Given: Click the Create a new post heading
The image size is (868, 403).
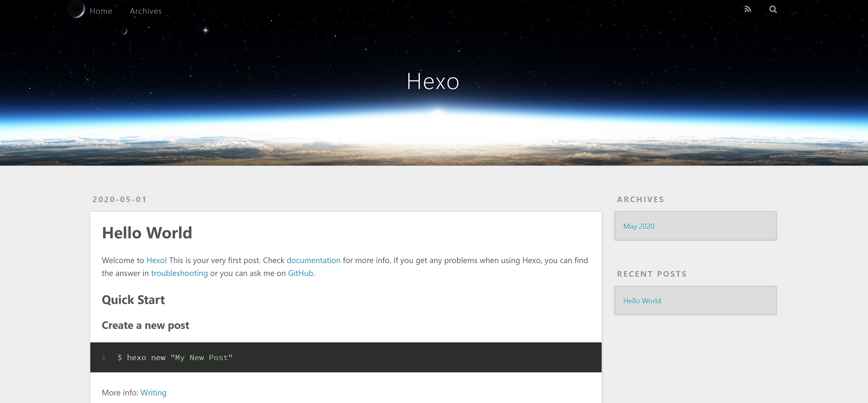Looking at the screenshot, I should tap(145, 325).
